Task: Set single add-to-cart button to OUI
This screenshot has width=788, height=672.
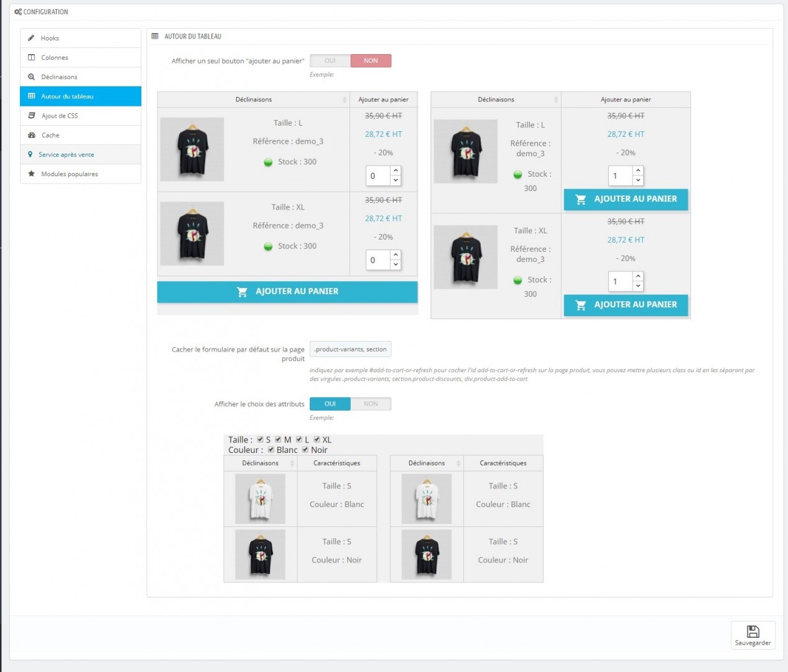Action: click(330, 61)
